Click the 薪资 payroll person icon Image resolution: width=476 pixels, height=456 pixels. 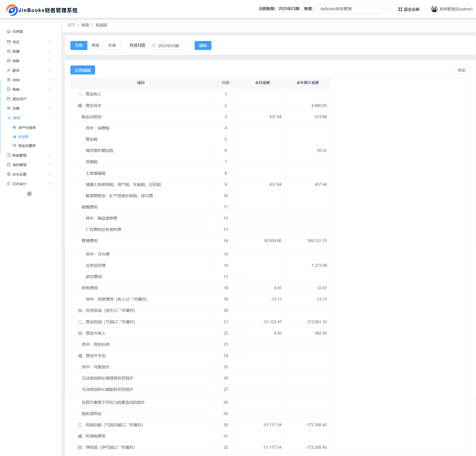tap(9, 70)
